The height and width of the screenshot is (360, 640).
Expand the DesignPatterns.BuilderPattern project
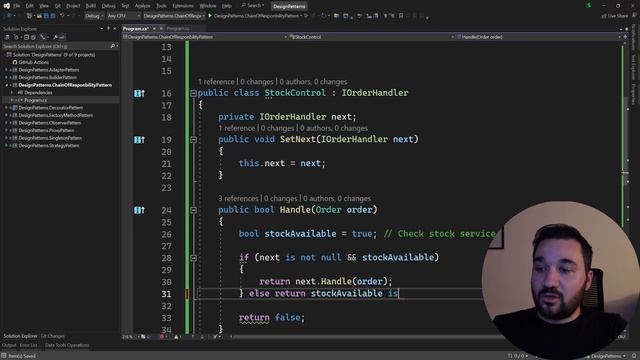6,77
